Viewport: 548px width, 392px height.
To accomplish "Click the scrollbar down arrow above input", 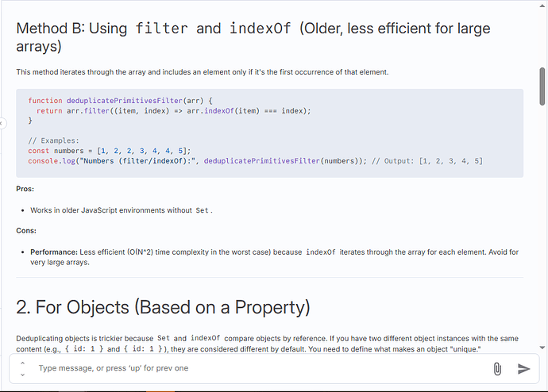I will 542,348.
